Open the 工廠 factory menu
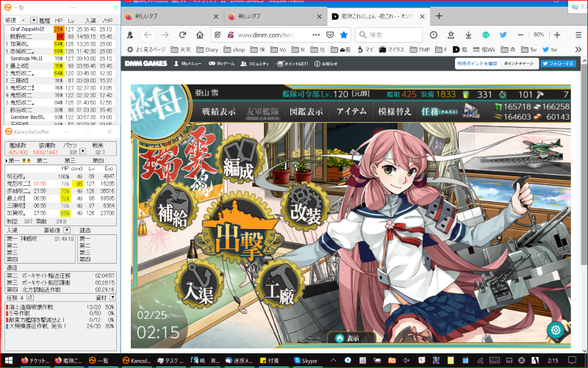 [280, 286]
